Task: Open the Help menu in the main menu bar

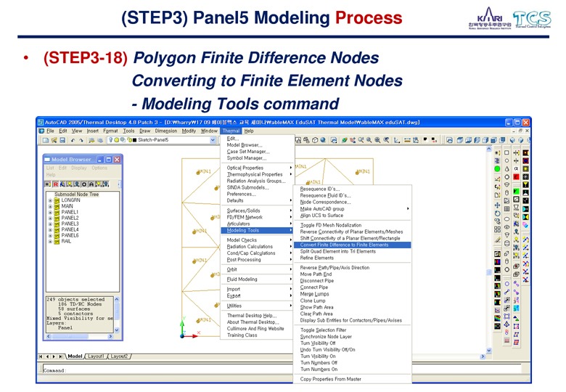Action: point(249,131)
